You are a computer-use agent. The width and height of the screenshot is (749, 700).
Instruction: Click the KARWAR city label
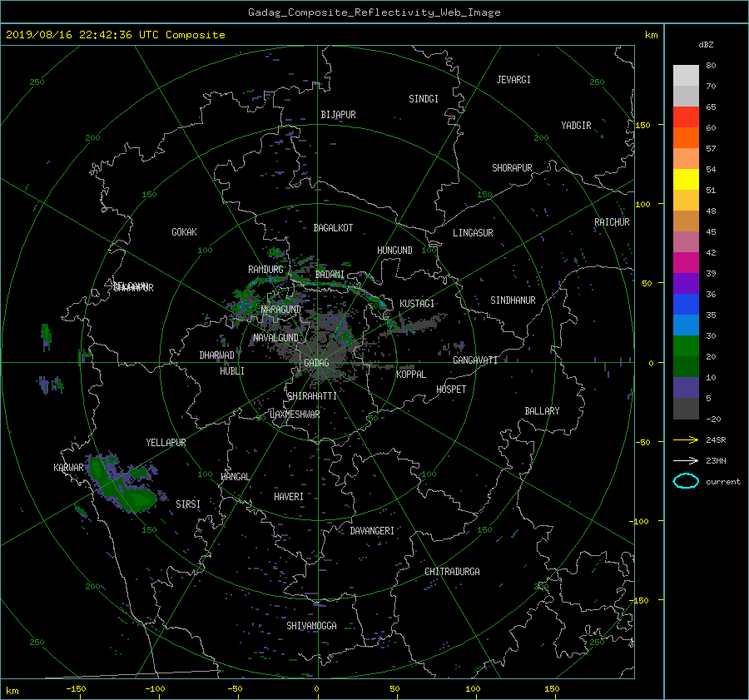pos(68,468)
